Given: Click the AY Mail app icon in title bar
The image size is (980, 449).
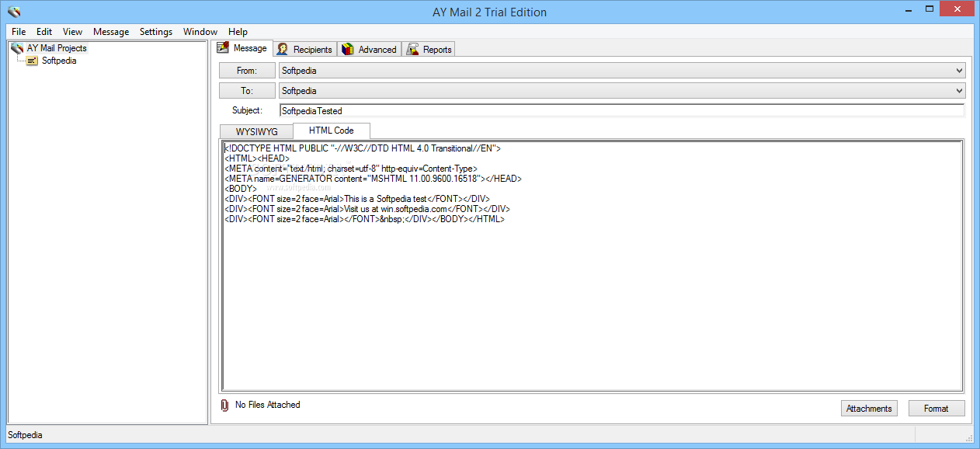Looking at the screenshot, I should [13, 12].
